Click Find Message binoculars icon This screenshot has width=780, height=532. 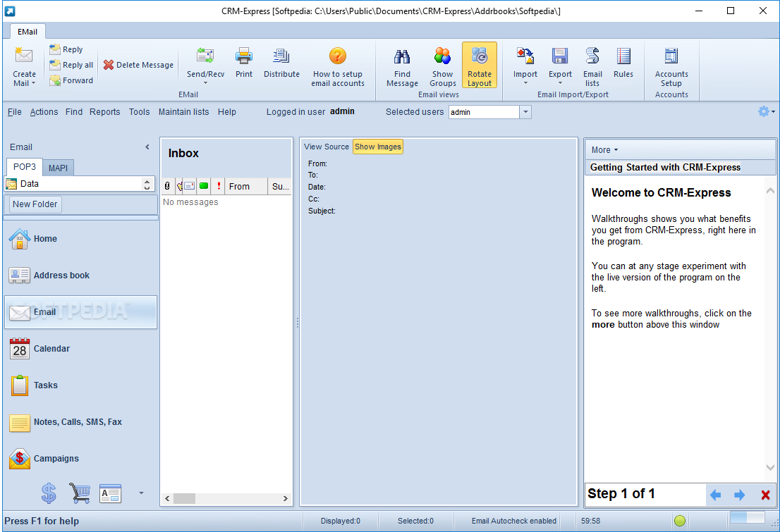(402, 56)
